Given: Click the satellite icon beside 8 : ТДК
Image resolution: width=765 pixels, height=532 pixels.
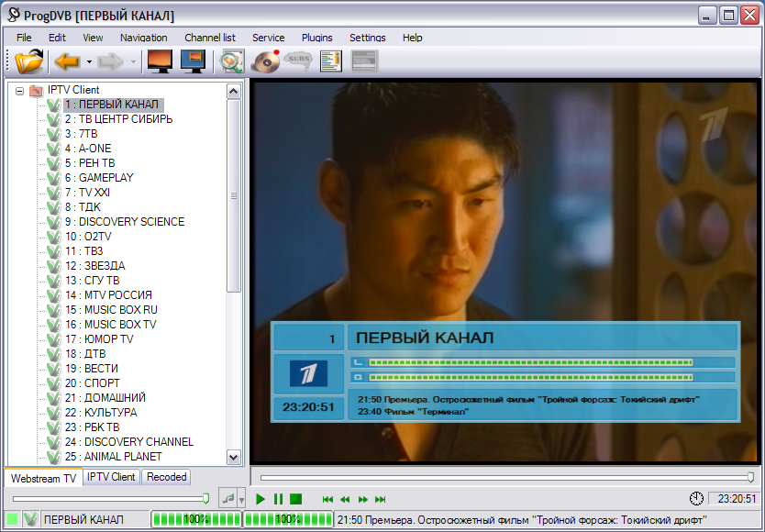Looking at the screenshot, I should pyautogui.click(x=53, y=207).
